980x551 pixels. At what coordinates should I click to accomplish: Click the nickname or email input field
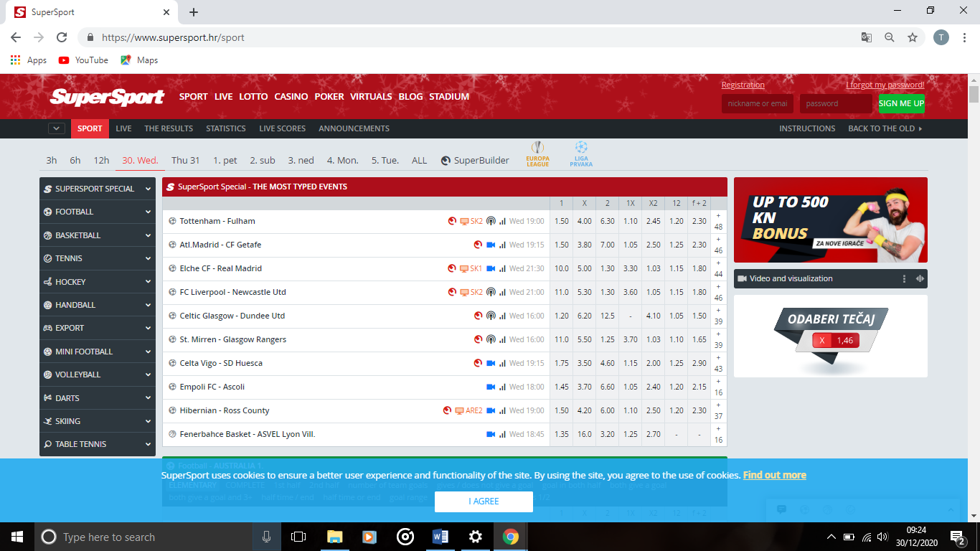tap(758, 103)
